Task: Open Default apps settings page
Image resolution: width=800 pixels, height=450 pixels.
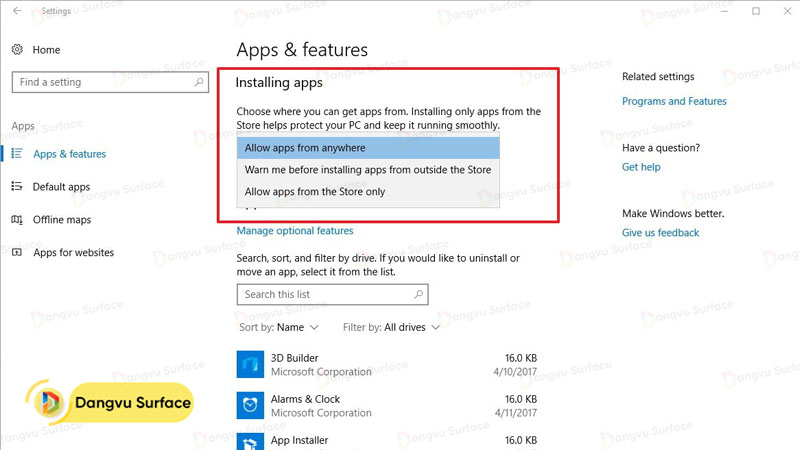Action: coord(61,187)
